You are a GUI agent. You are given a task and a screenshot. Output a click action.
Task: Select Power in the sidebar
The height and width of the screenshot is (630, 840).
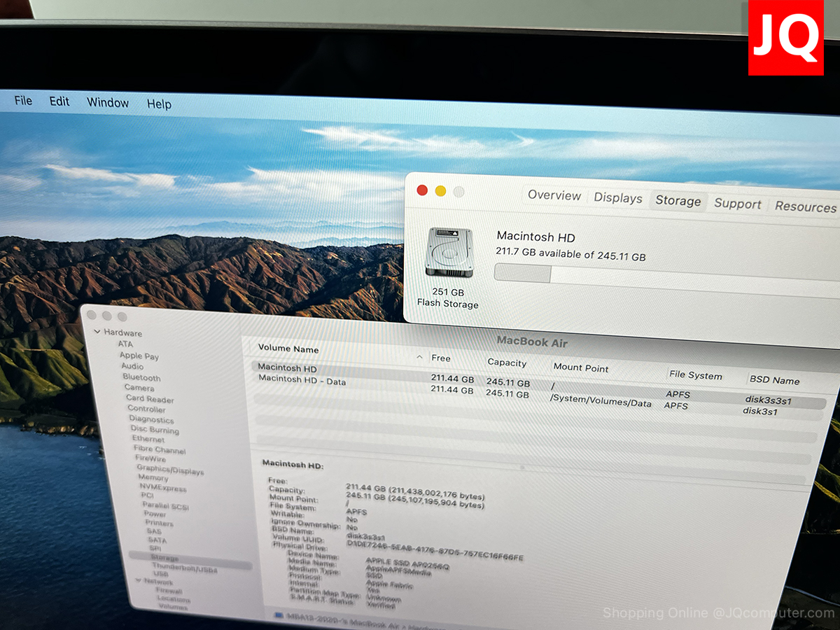155,514
